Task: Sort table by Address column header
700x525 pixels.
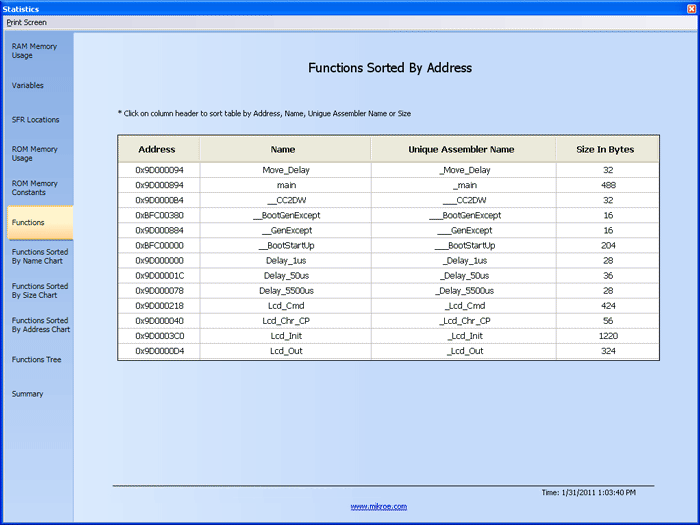Action: 159,149
